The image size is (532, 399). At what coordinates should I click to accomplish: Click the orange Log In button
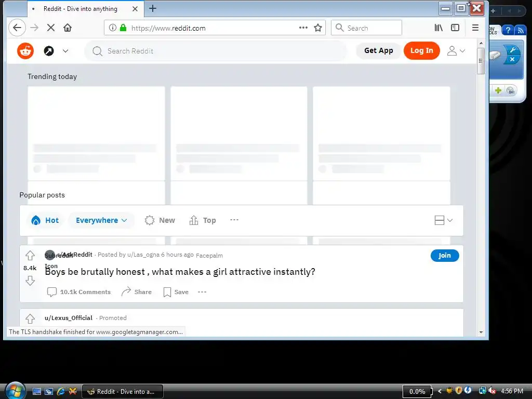[422, 50]
